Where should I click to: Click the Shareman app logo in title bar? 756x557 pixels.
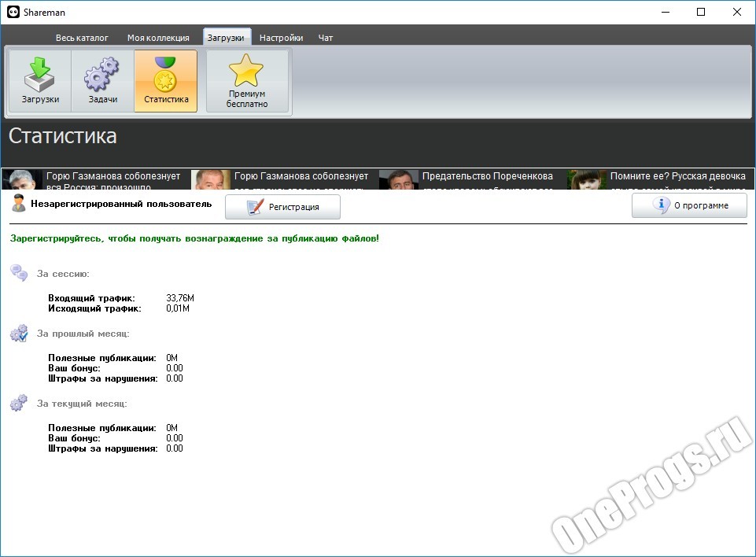point(13,12)
